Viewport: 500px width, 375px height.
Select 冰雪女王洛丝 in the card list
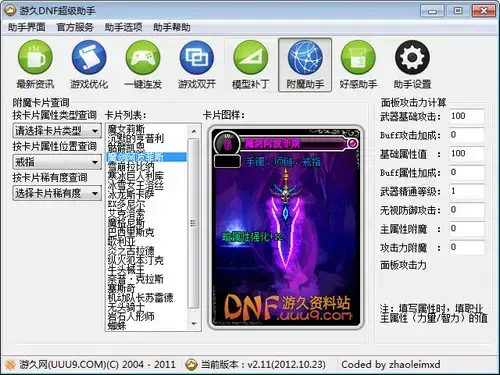pyautogui.click(x=136, y=185)
